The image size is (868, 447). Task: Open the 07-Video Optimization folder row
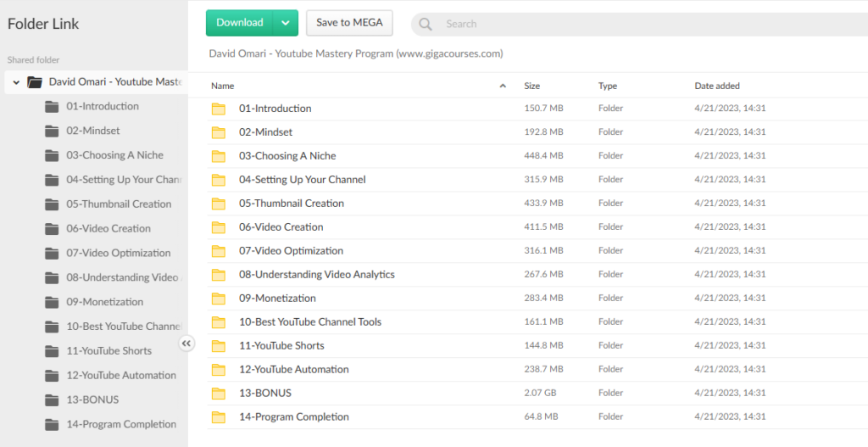tap(291, 251)
